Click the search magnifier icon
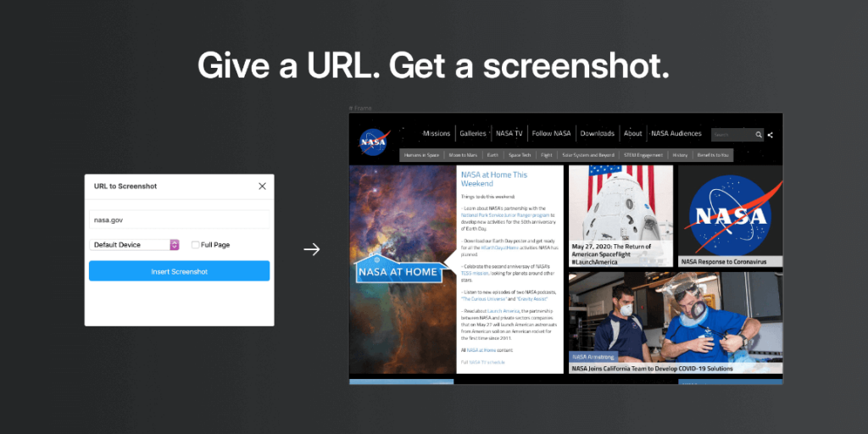Screen dimensions: 868x434 pos(759,135)
